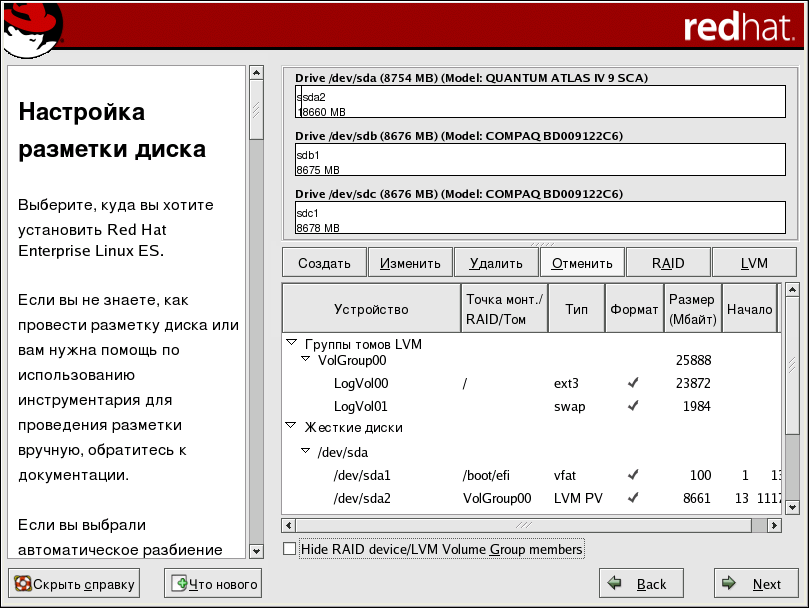
Task: Toggle format checkmark for /dev/sda2 row
Action: [x=632, y=498]
